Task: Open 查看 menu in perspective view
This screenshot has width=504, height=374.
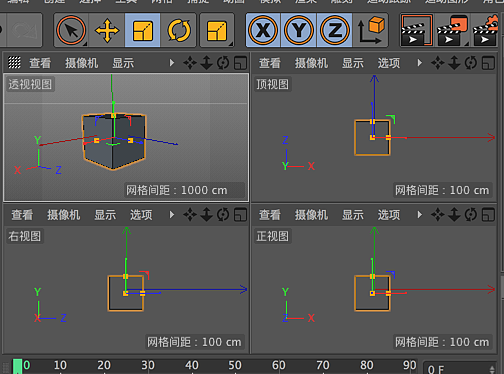Action: (x=40, y=63)
